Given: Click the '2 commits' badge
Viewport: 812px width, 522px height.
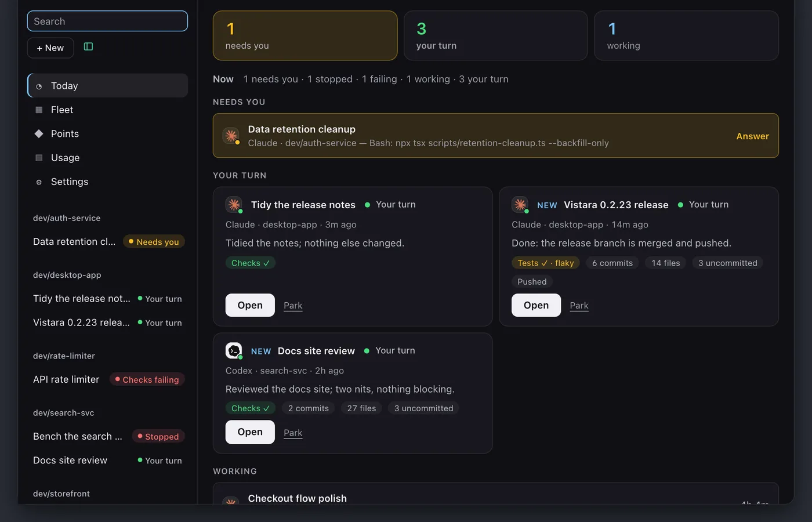Looking at the screenshot, I should pyautogui.click(x=309, y=408).
